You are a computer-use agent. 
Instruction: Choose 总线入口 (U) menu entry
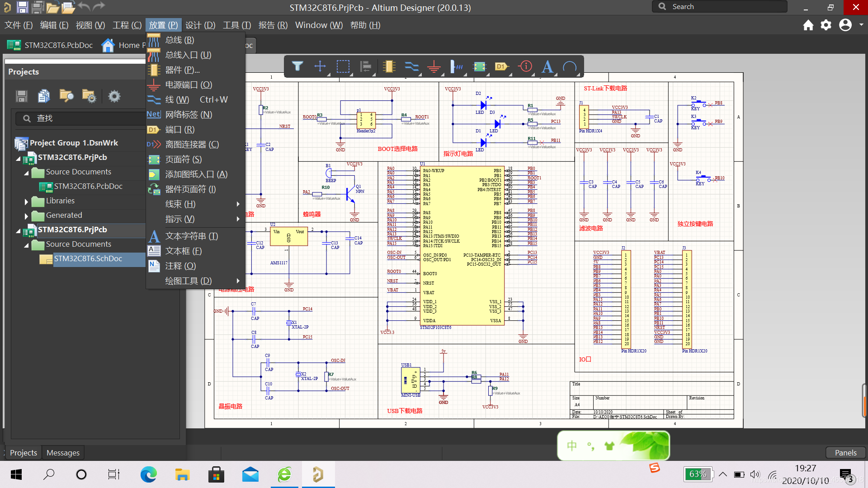pyautogui.click(x=195, y=55)
